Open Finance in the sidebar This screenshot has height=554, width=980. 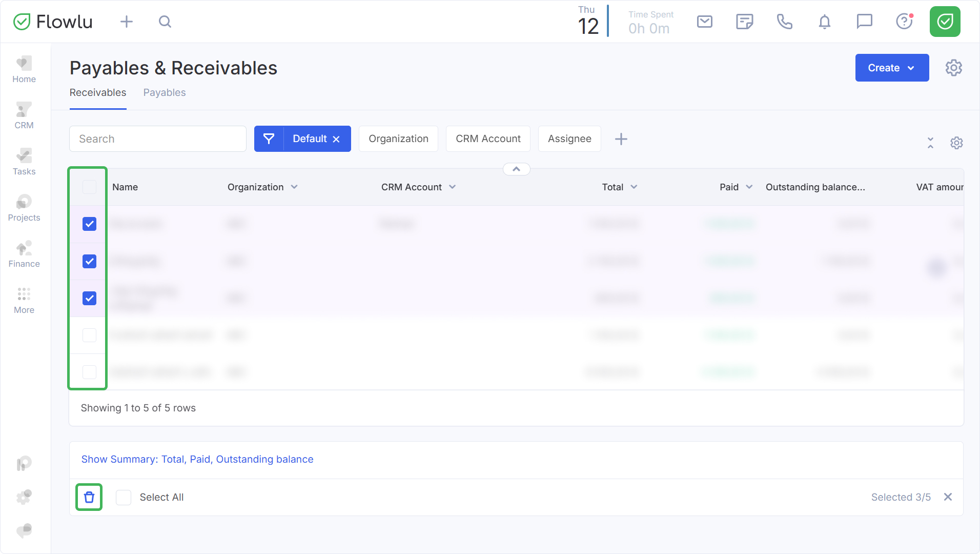24,254
